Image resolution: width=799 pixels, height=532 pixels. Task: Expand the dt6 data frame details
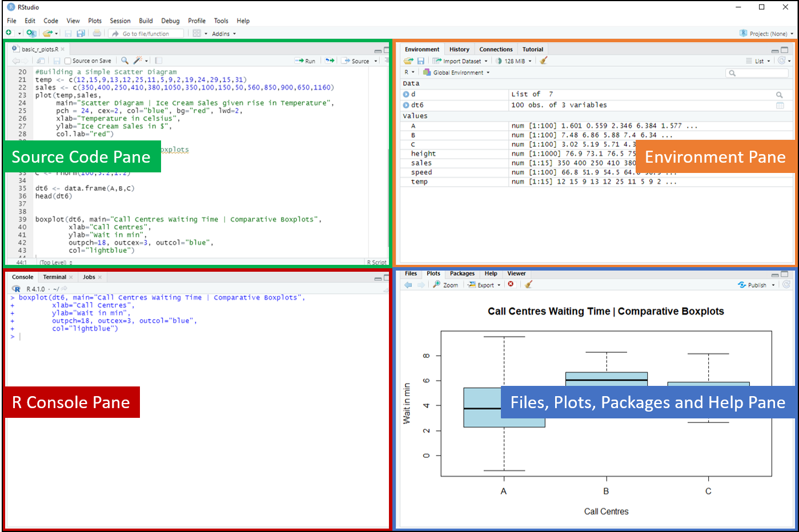click(406, 105)
